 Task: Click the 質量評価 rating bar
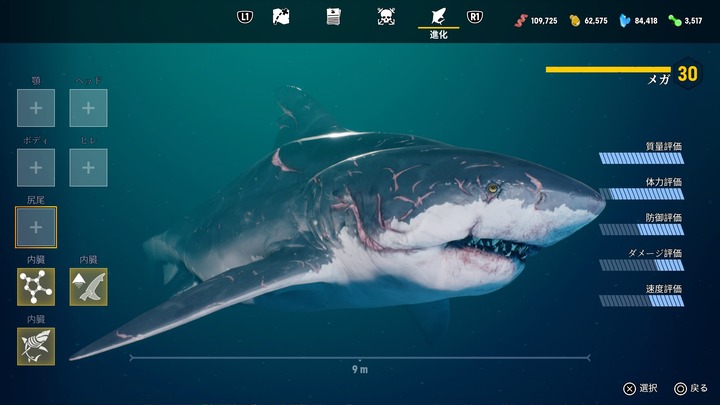641,158
